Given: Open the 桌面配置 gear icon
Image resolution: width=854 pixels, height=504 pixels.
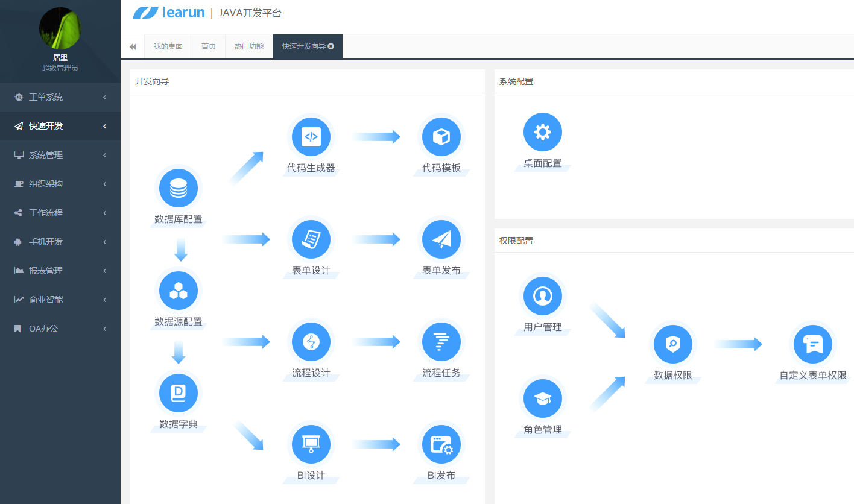Looking at the screenshot, I should click(543, 132).
